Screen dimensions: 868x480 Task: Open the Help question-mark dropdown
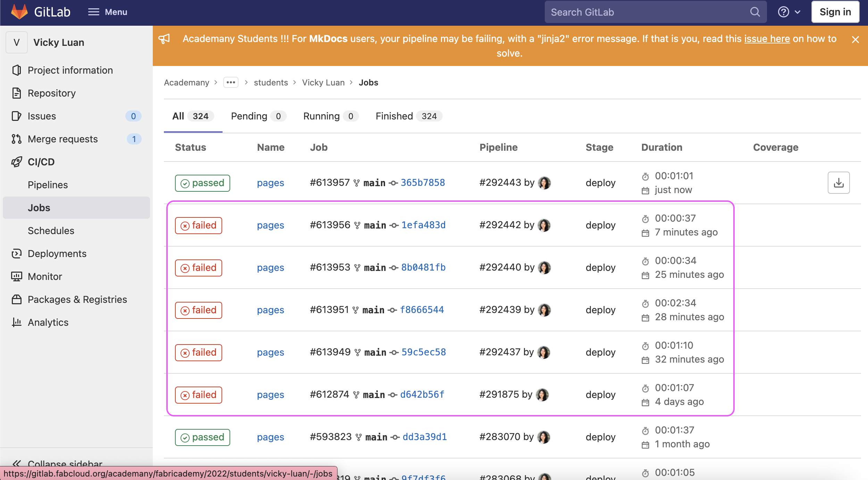pyautogui.click(x=789, y=12)
